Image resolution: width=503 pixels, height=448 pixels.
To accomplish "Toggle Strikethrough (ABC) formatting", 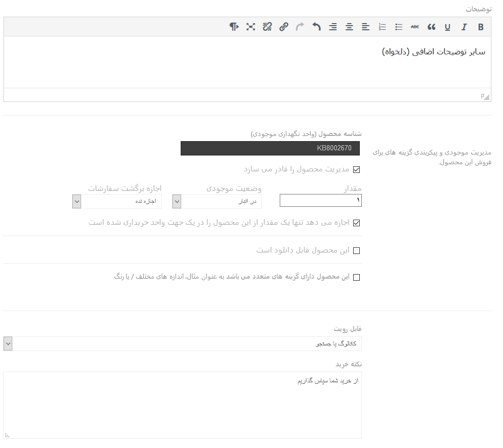I will (x=415, y=27).
